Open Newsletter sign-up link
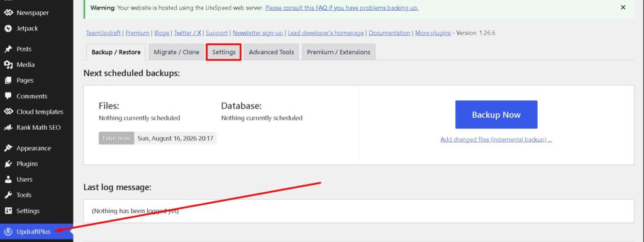The image size is (644, 242). click(x=257, y=33)
